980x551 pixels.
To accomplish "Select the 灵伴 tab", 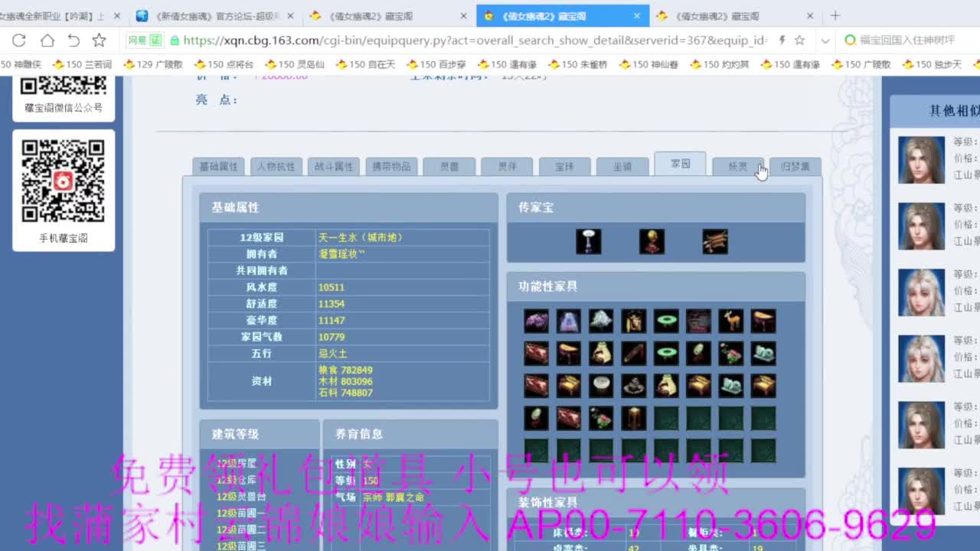I will pyautogui.click(x=507, y=166).
